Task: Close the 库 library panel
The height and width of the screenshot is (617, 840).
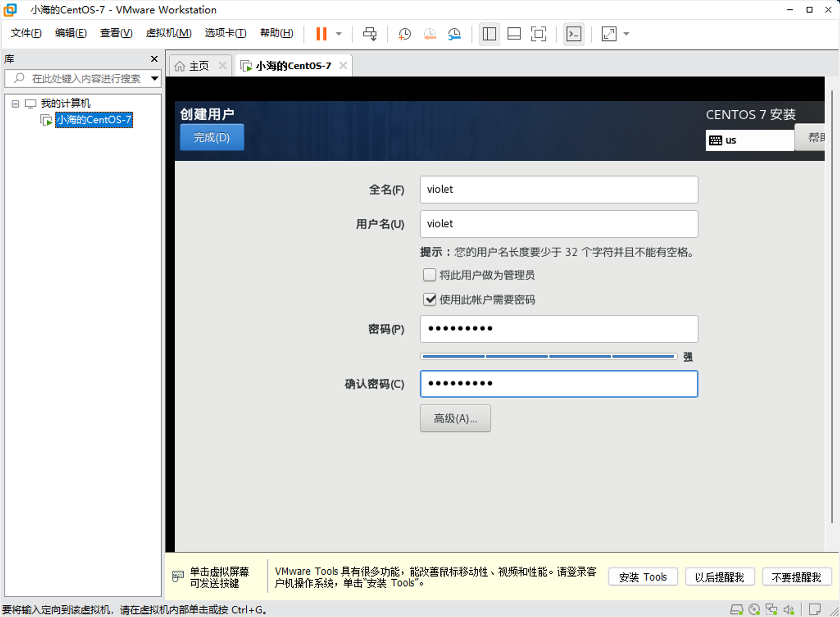Action: (x=154, y=59)
